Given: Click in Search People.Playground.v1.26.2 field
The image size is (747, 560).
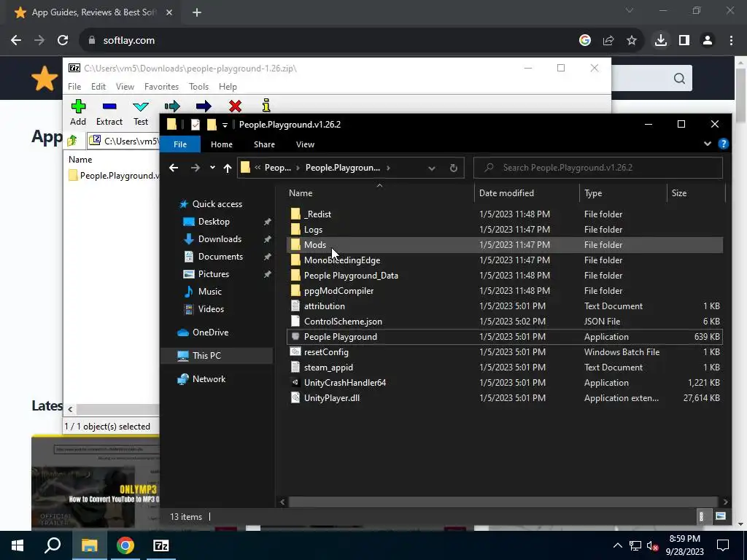Looking at the screenshot, I should (598, 168).
